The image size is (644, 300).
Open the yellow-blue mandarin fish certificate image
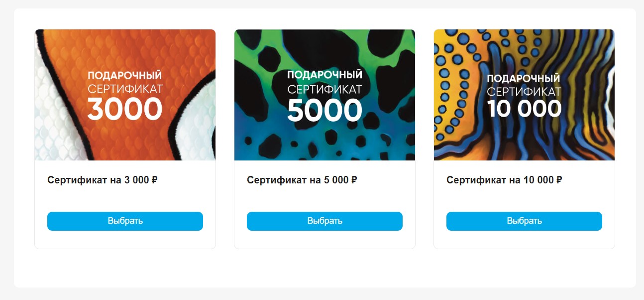pos(524,95)
